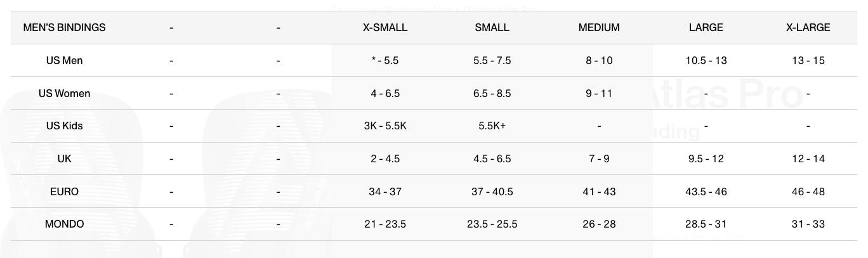Click the US Men row label
The width and height of the screenshot is (868, 258).
[x=64, y=61]
